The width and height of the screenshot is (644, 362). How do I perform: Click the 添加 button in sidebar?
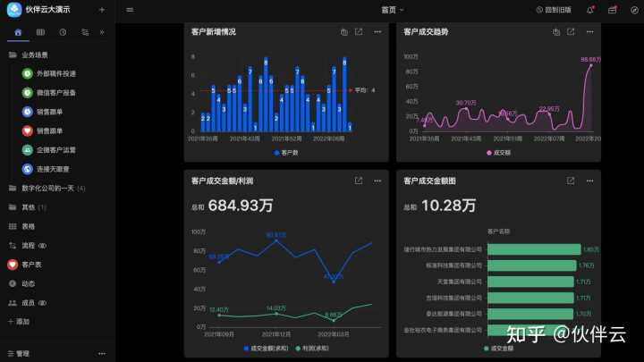pyautogui.click(x=19, y=322)
